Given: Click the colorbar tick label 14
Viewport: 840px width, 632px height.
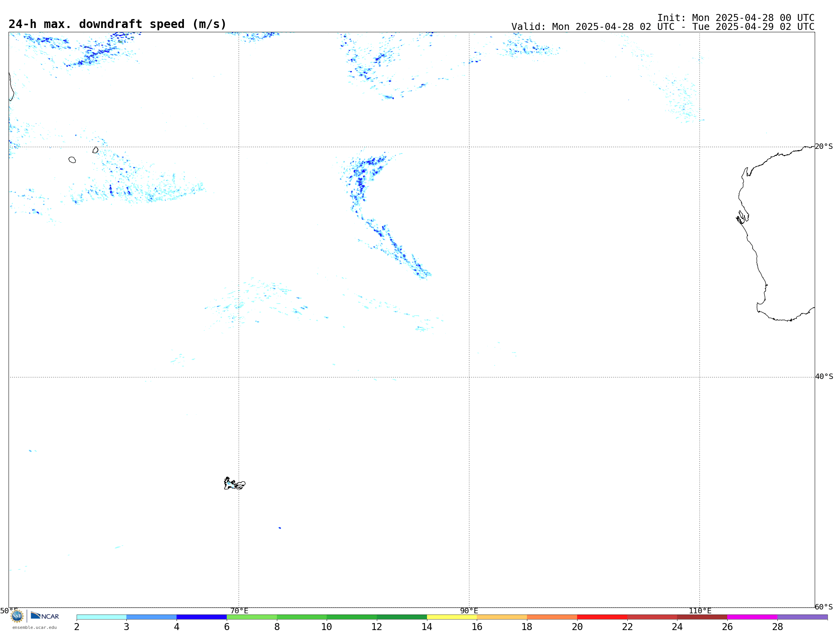Looking at the screenshot, I should pyautogui.click(x=427, y=627).
